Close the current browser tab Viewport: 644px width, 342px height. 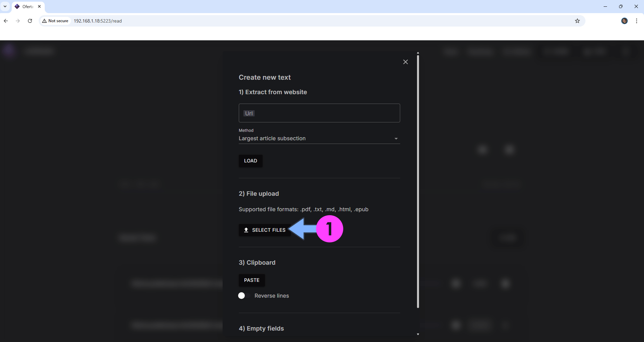click(39, 6)
